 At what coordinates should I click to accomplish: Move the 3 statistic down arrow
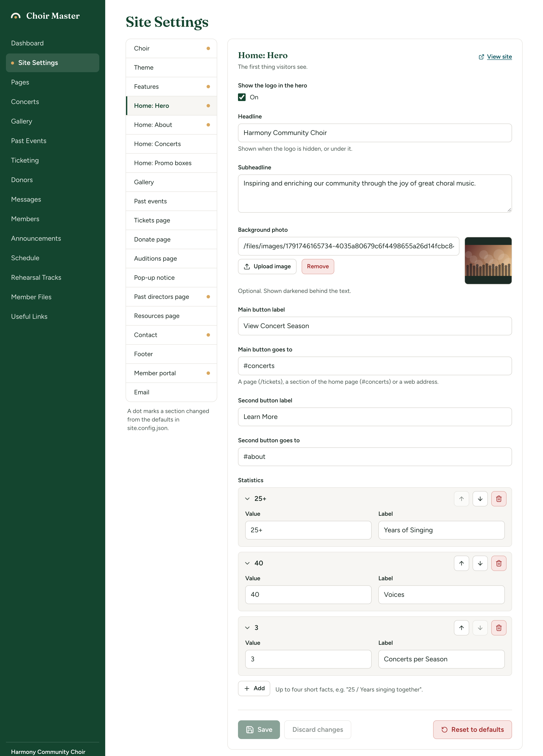pos(480,628)
